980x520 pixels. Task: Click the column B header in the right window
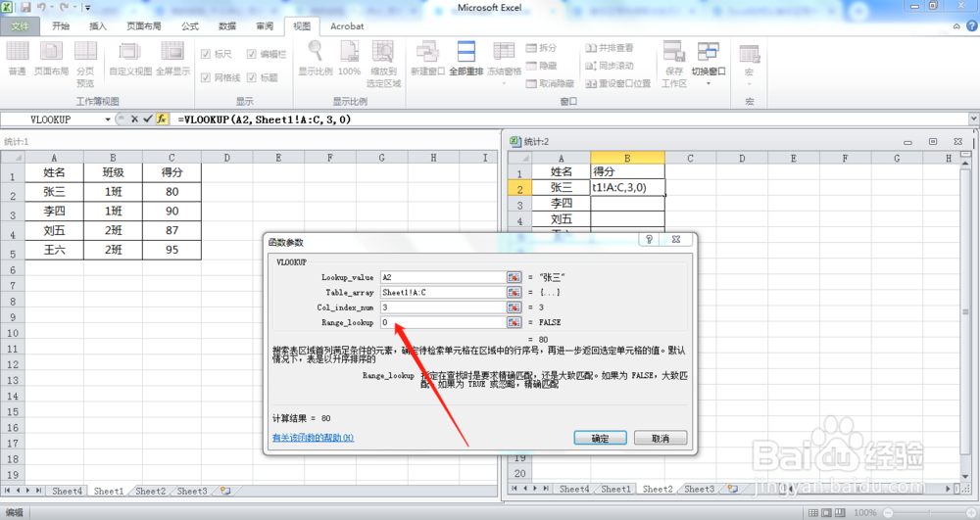coord(627,158)
